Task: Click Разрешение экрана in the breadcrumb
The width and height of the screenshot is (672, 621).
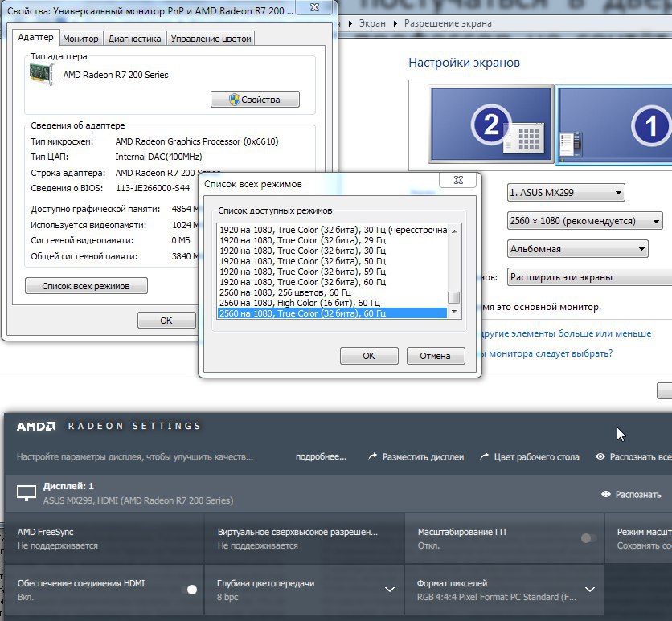Action: 448,23
